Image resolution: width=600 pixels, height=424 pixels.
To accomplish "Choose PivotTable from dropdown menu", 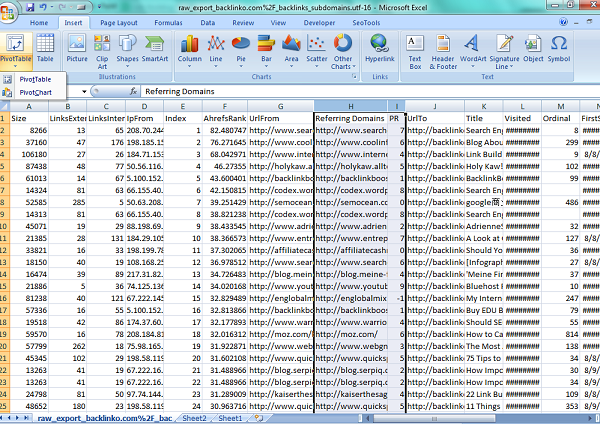I will (x=33, y=79).
